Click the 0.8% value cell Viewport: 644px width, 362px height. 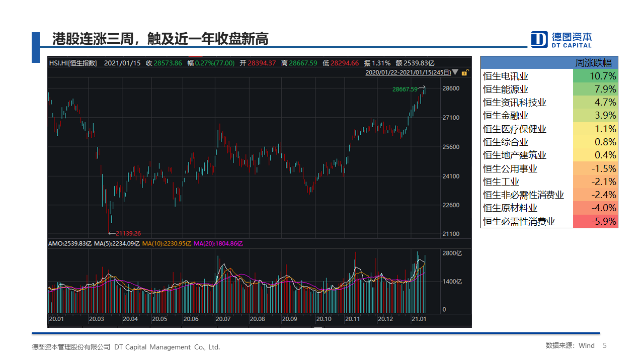(x=596, y=142)
